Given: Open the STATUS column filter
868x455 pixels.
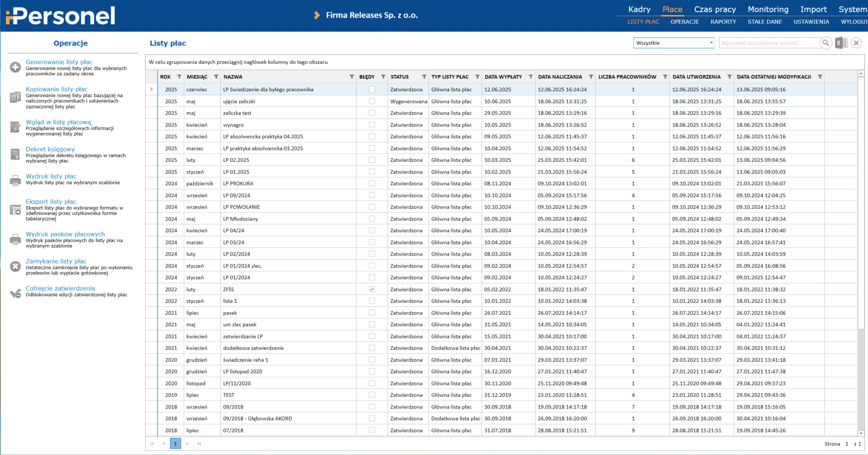Looking at the screenshot, I should pos(424,77).
